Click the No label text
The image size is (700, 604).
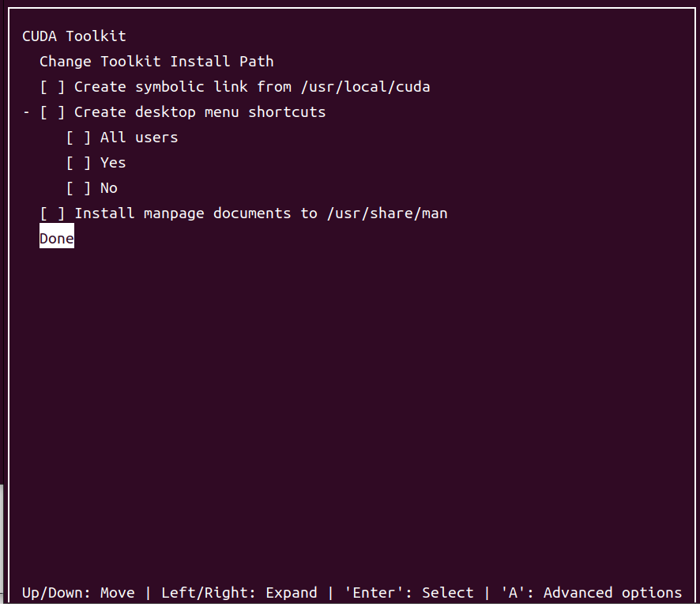point(109,188)
